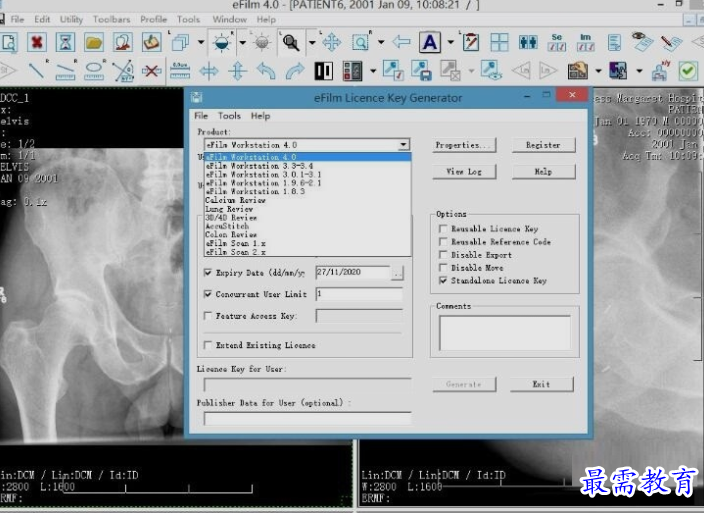Select the text annotation A tool
704x513 pixels.
click(x=430, y=43)
